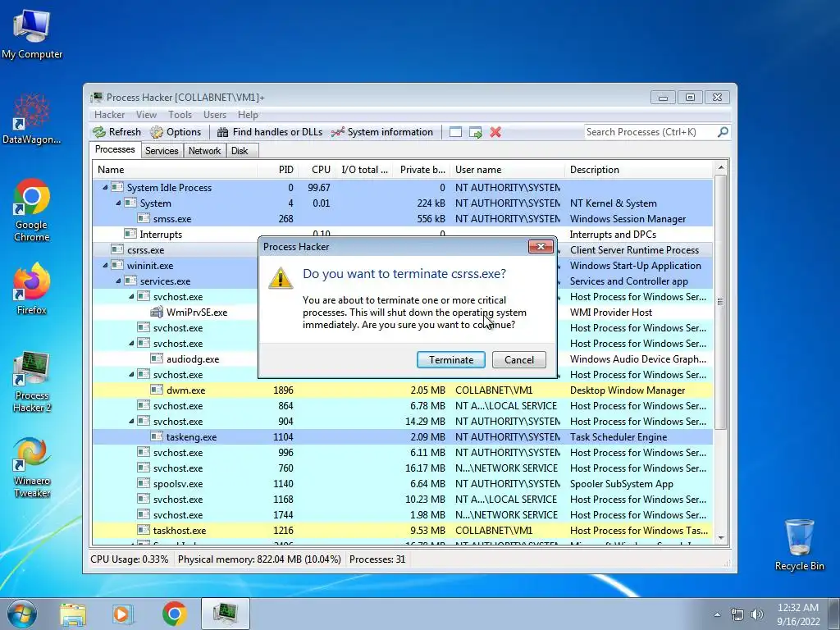This screenshot has height=630, width=840.
Task: Open the Users menu
Action: point(214,115)
